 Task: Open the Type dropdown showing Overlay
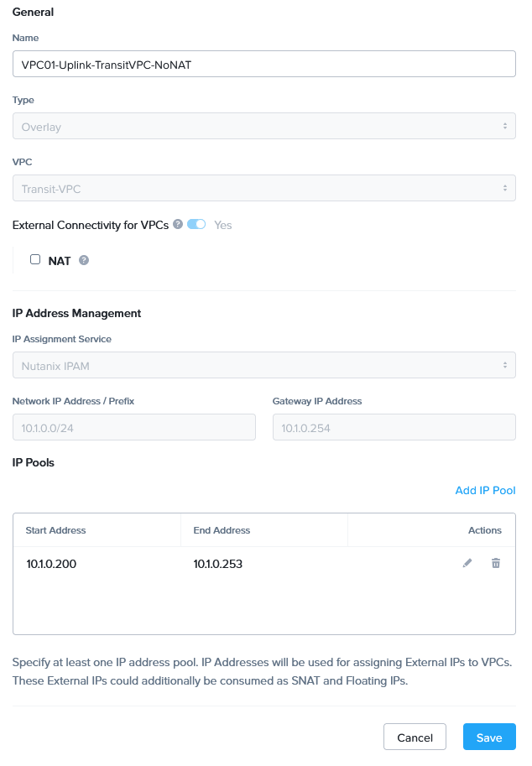pyautogui.click(x=263, y=127)
